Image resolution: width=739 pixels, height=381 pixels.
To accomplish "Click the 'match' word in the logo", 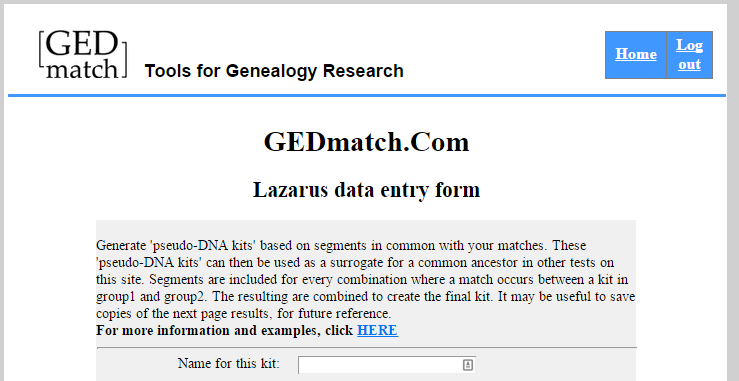I will coord(82,69).
